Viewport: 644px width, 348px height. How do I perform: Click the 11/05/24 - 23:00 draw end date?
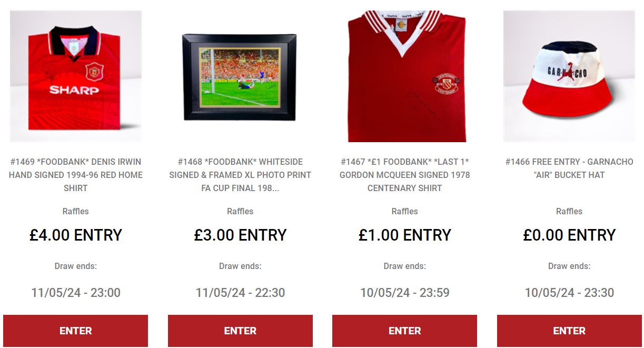click(x=76, y=293)
